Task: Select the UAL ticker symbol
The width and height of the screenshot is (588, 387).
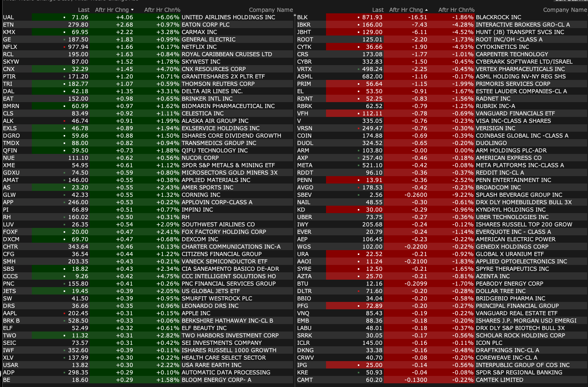Action: pos(9,17)
